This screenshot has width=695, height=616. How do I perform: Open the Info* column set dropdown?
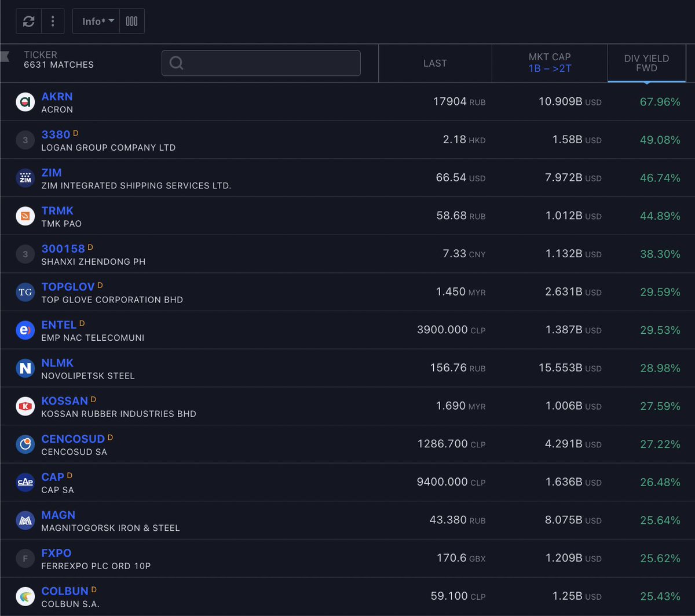click(96, 21)
